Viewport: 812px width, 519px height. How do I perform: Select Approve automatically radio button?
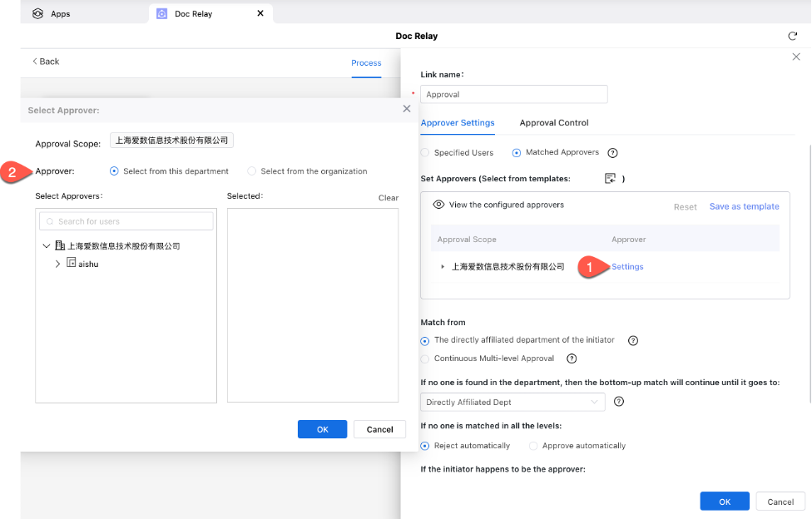(533, 446)
